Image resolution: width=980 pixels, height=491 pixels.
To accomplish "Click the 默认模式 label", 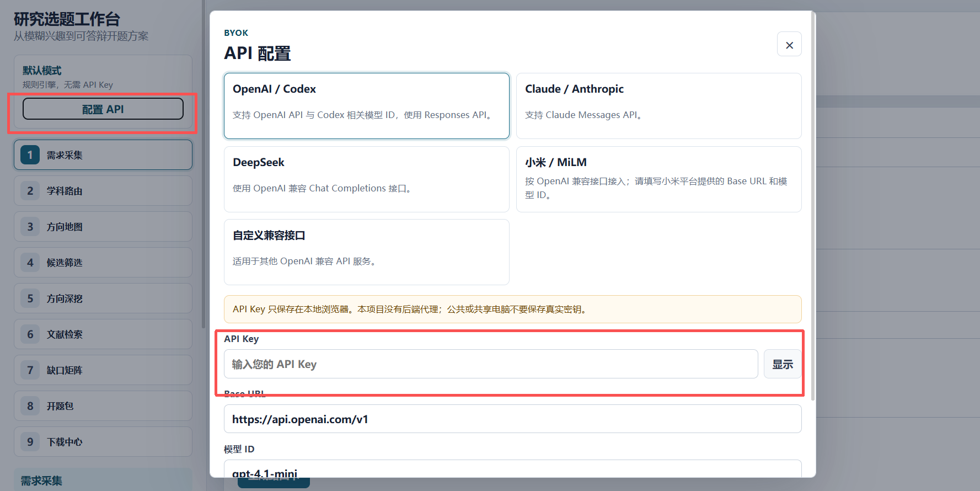I will 42,71.
